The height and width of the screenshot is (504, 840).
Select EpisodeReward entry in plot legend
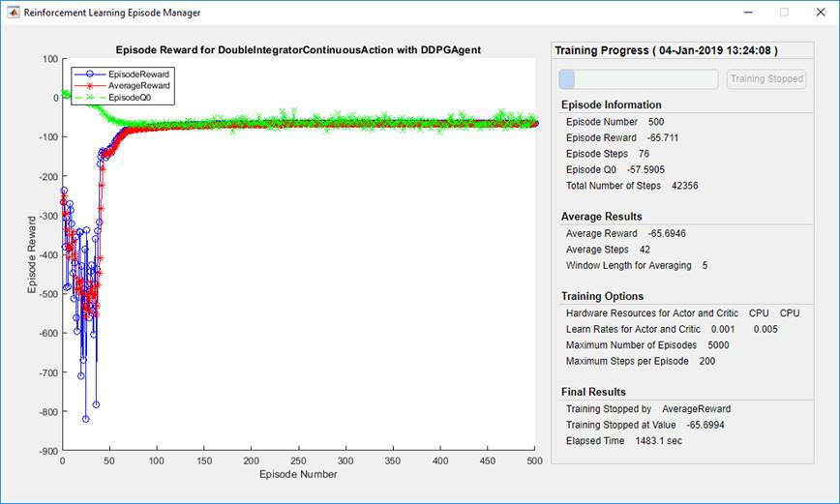click(123, 74)
